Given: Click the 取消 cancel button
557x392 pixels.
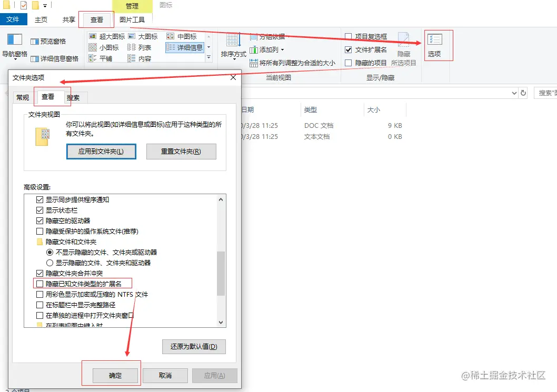Looking at the screenshot, I should (165, 375).
